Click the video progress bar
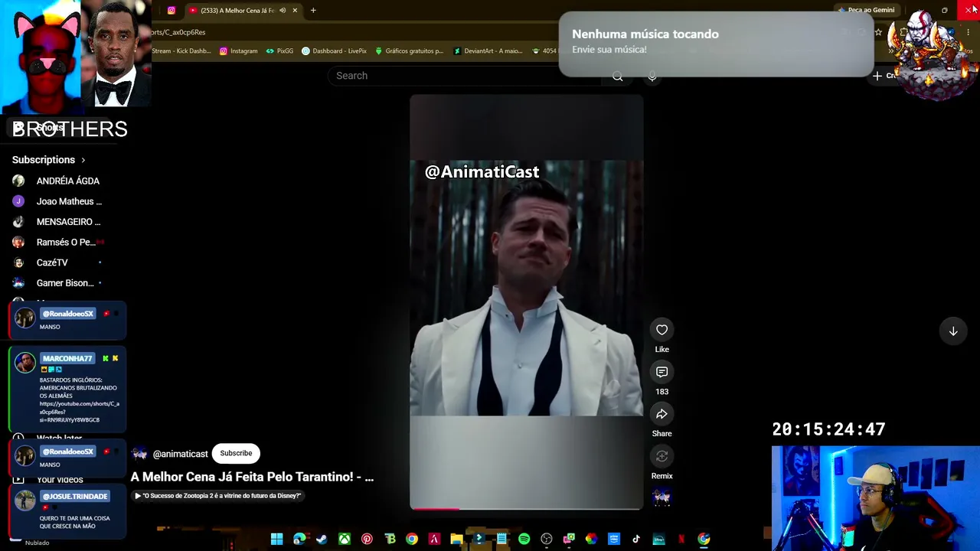Viewport: 980px width, 551px height. [x=527, y=508]
